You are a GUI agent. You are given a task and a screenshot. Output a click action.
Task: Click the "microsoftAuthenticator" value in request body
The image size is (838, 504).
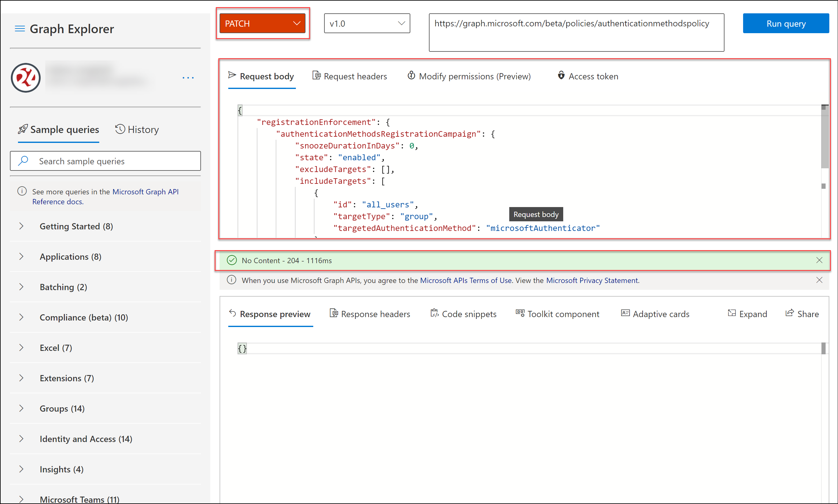[x=543, y=228]
